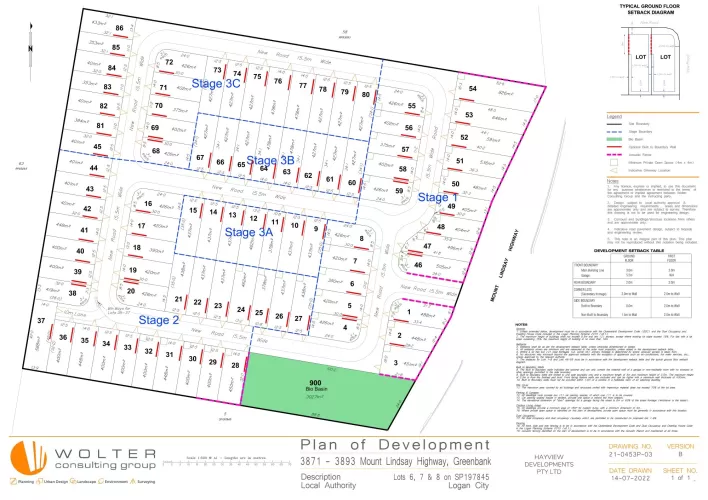Select the Stage 1 label
Screen dimensions: 708x500
434,198
